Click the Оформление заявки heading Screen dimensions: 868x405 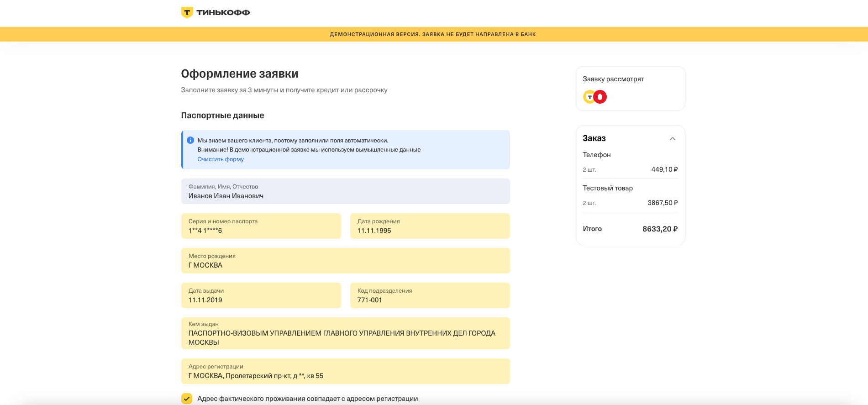[240, 74]
